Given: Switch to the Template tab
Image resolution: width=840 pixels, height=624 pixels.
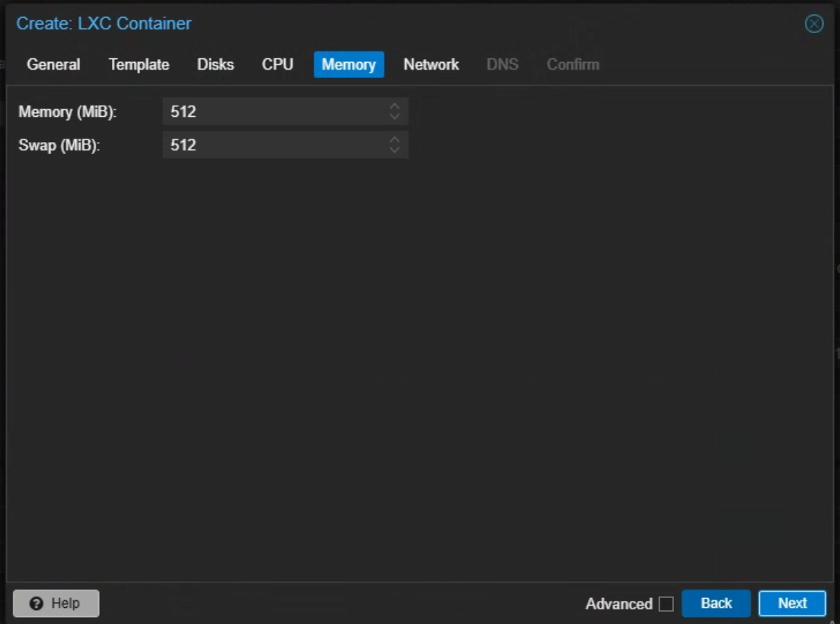Looking at the screenshot, I should pos(139,65).
